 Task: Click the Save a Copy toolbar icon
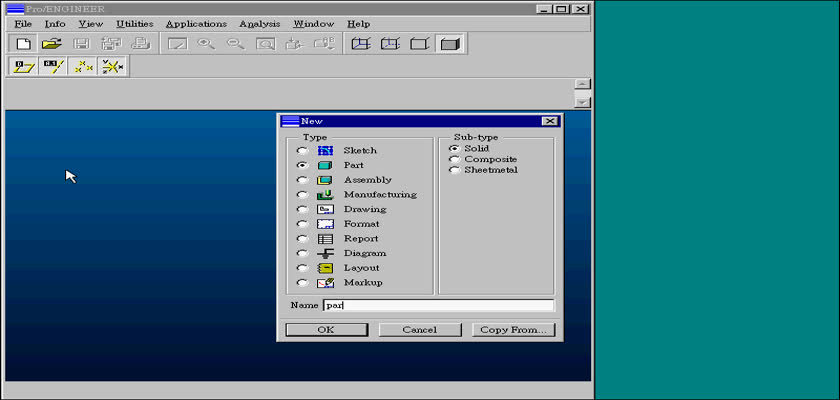click(111, 44)
